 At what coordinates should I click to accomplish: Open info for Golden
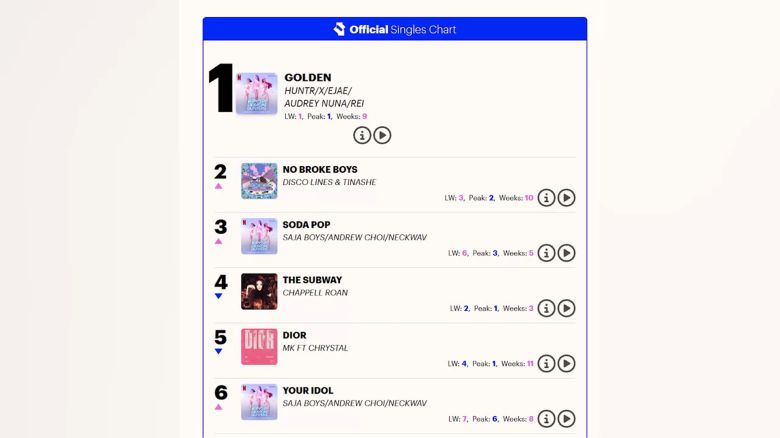point(362,135)
